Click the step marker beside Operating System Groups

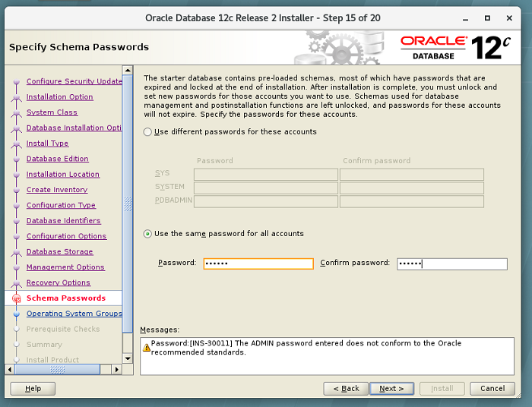coord(16,314)
